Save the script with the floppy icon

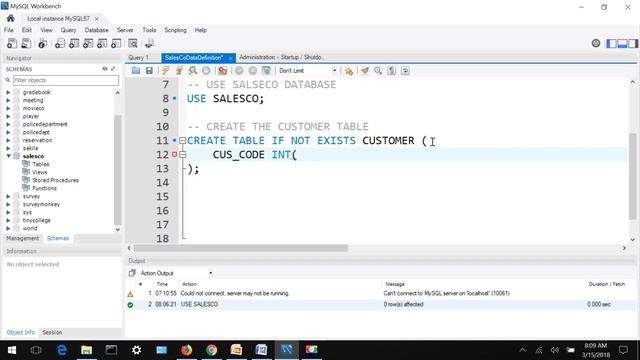(x=149, y=71)
